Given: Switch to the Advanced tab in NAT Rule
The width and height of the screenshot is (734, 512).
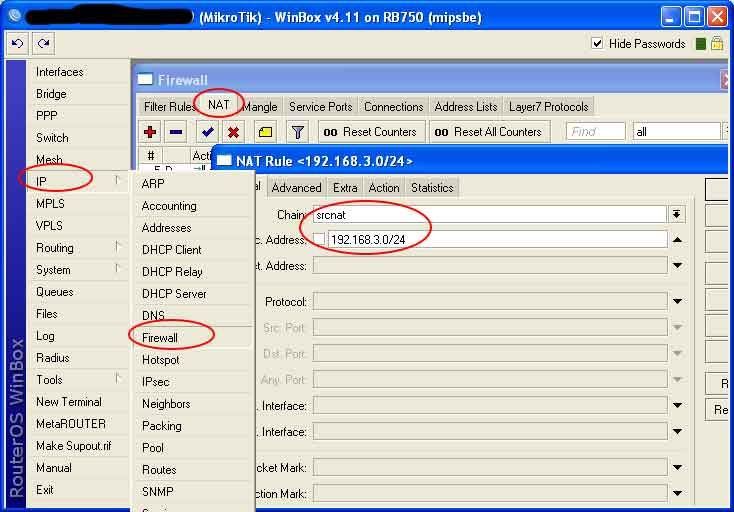Looking at the screenshot, I should [296, 188].
